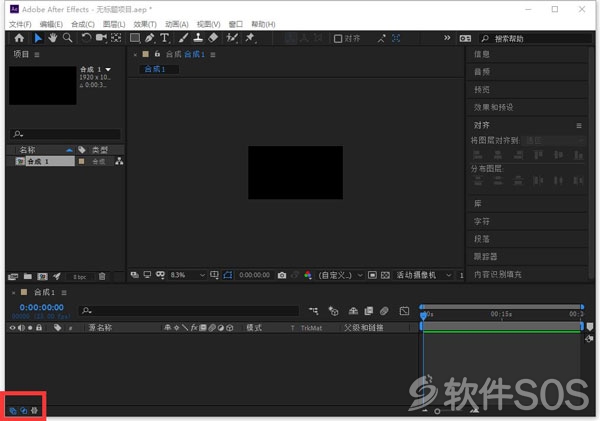600x421 pixels.
Task: Delete selected project item with trash icon
Action: coord(102,276)
